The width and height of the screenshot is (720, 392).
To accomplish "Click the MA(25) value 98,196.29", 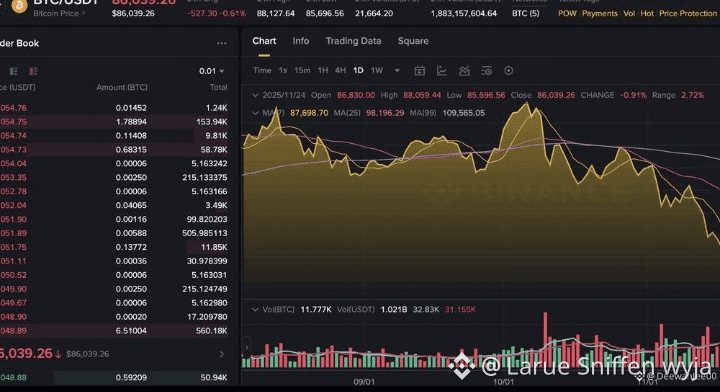I will 385,113.
